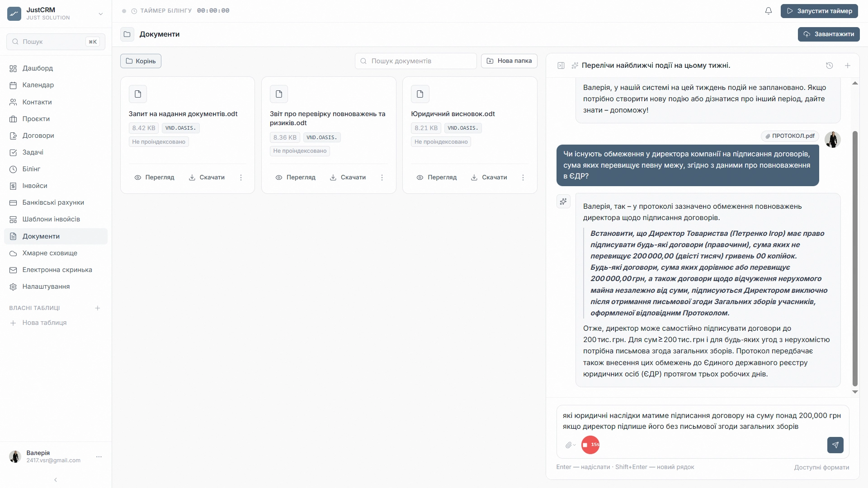Click the Електронна скринька mail icon
Screen dimensions: 868x488
[x=13, y=270]
